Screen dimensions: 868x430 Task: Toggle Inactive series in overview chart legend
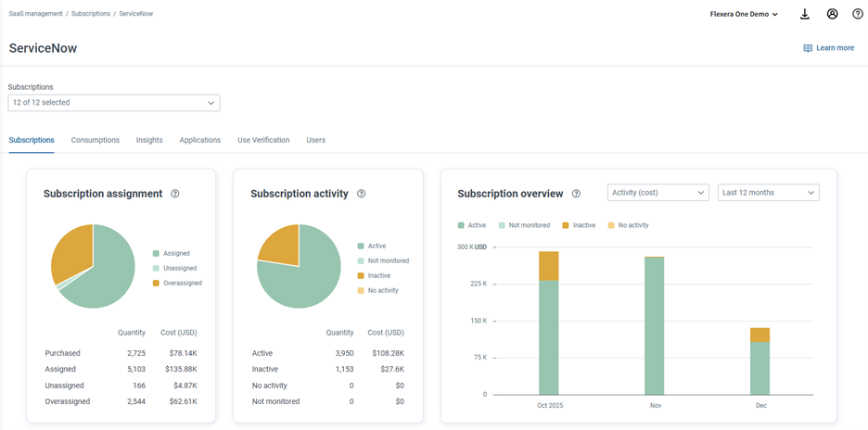click(x=579, y=225)
